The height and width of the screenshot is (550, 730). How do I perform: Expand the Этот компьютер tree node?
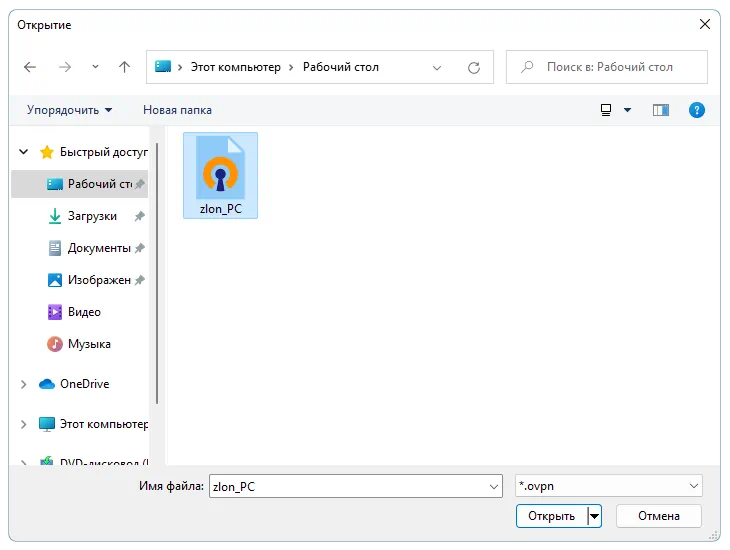pyautogui.click(x=23, y=424)
